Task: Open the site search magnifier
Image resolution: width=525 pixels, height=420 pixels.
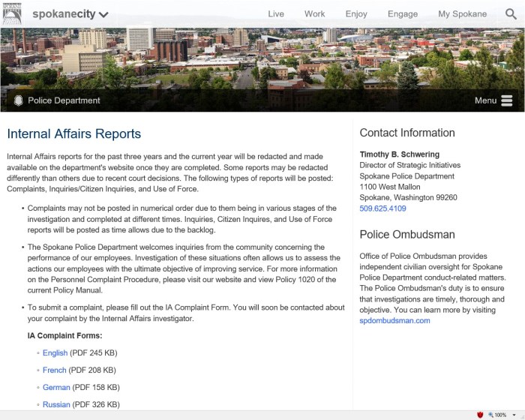Action: [x=511, y=13]
